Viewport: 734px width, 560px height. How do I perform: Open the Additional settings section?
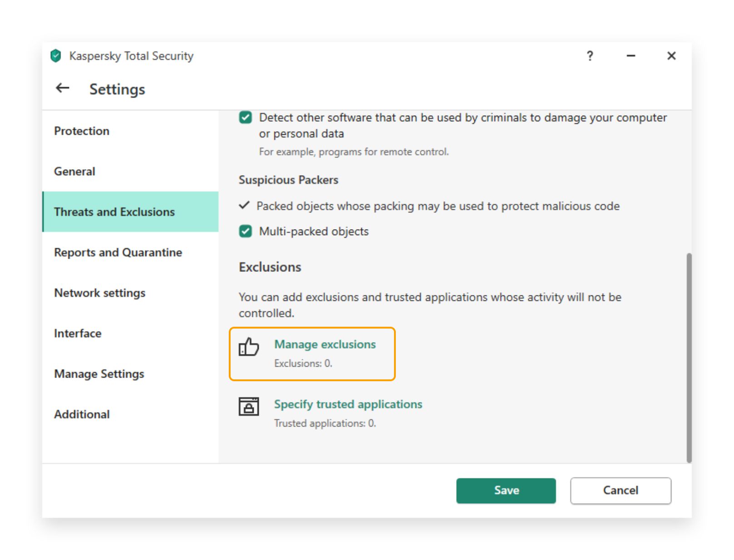click(131, 414)
